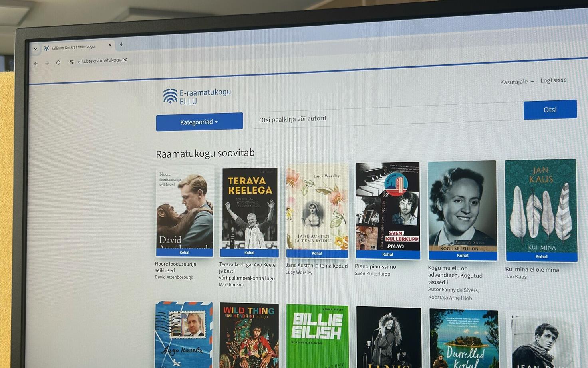Click the Raamatukogu soovitab heading
Viewport: 588px width, 368px height.
(x=205, y=153)
